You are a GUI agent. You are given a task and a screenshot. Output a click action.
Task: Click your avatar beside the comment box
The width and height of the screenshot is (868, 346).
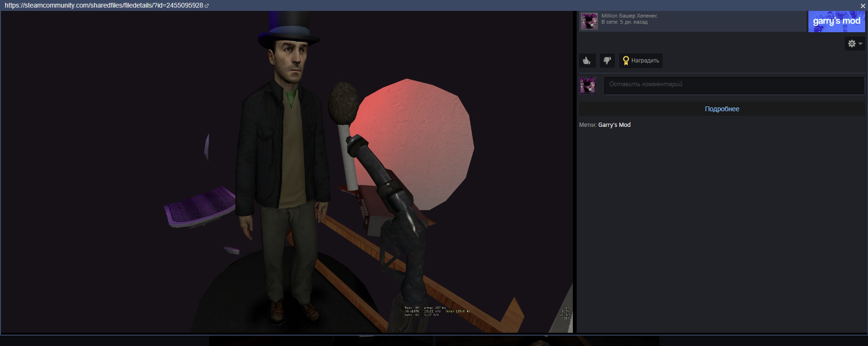[587, 86]
